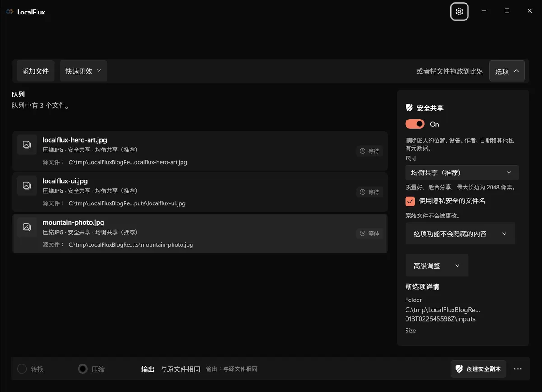The image size is (542, 392).
Task: Open settings via the gear icon
Action: point(459,11)
